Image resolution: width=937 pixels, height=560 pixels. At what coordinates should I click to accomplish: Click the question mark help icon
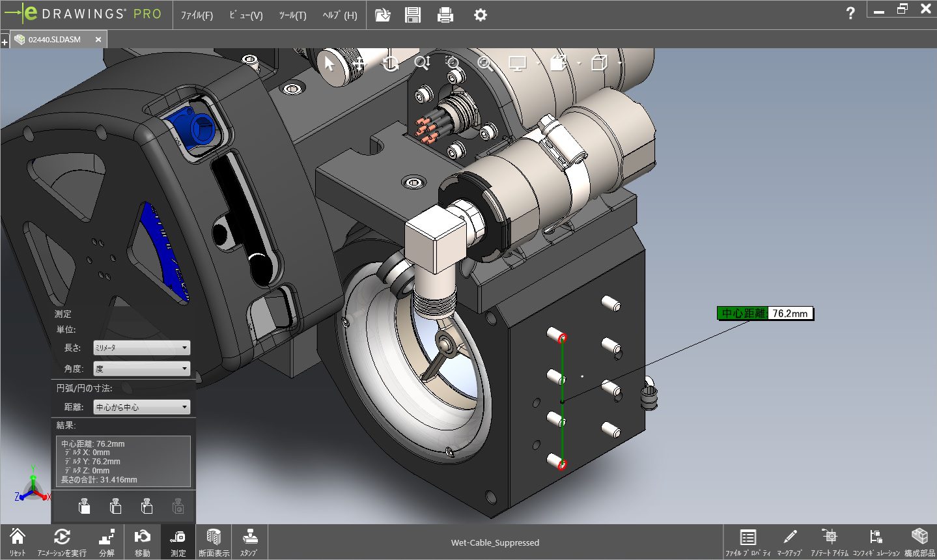click(x=850, y=13)
